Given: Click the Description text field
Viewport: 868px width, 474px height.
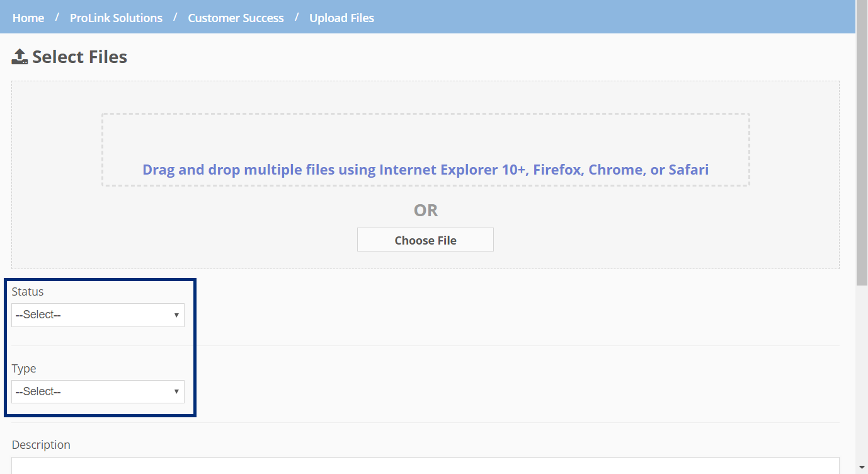Looking at the screenshot, I should tap(425, 465).
